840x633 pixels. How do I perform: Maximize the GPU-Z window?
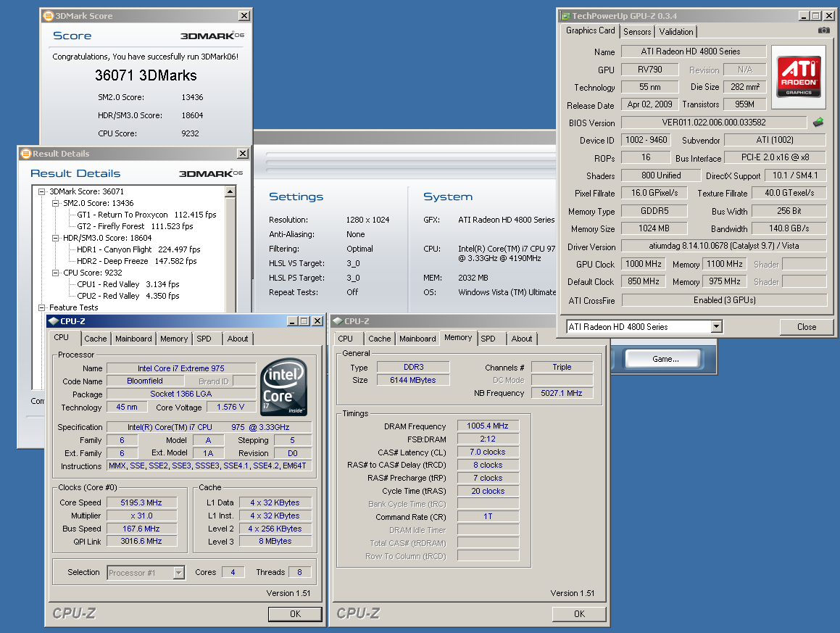point(815,16)
